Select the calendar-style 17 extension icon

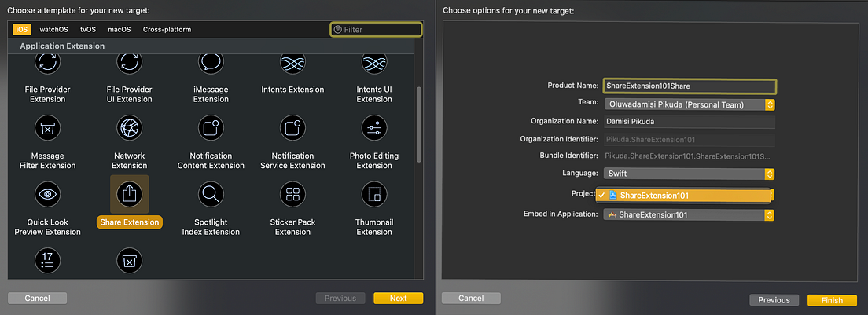48,261
